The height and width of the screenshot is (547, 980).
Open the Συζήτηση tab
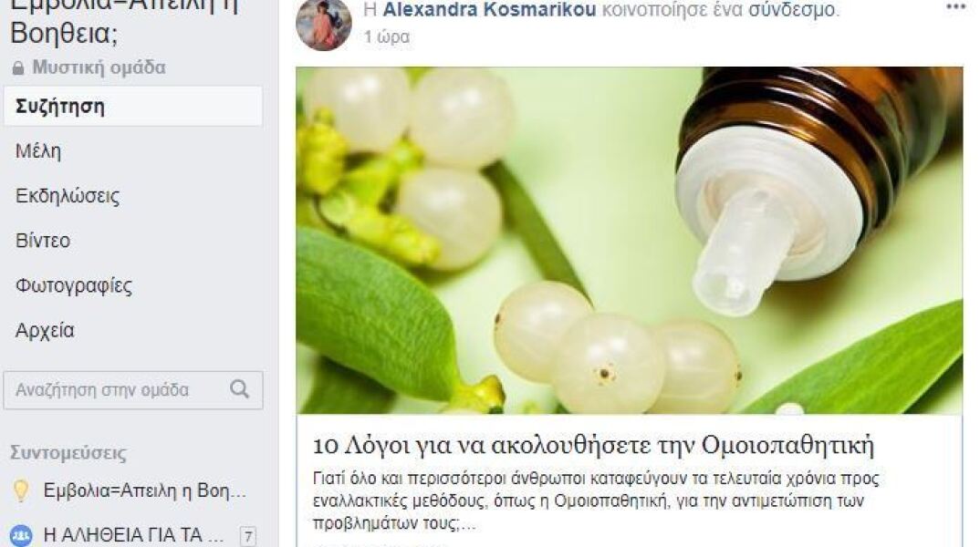coord(133,106)
